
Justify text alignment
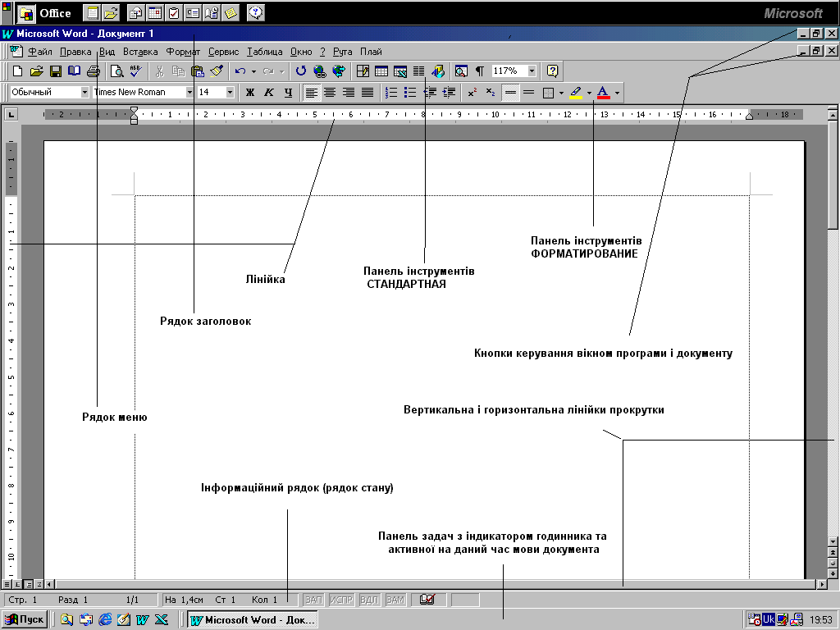(367, 93)
